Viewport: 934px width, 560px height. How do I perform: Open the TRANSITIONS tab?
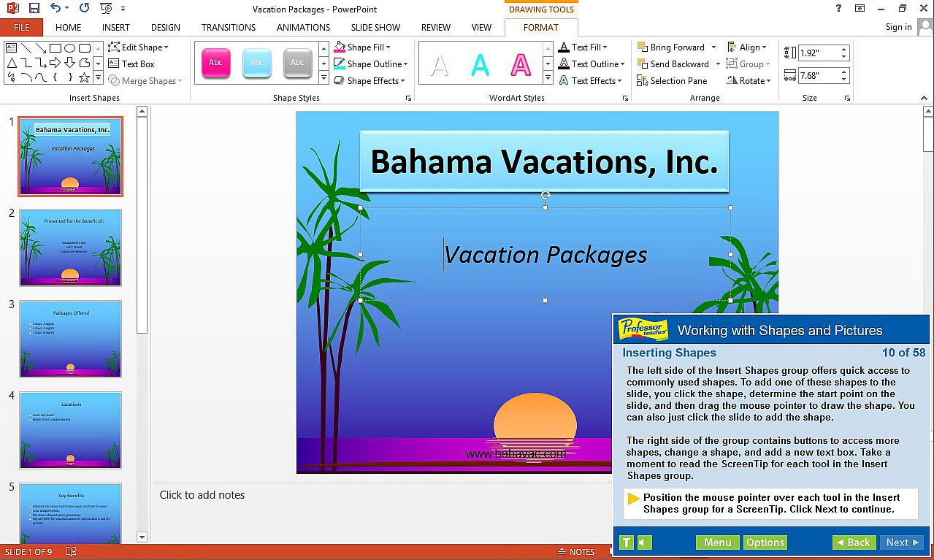click(x=229, y=28)
